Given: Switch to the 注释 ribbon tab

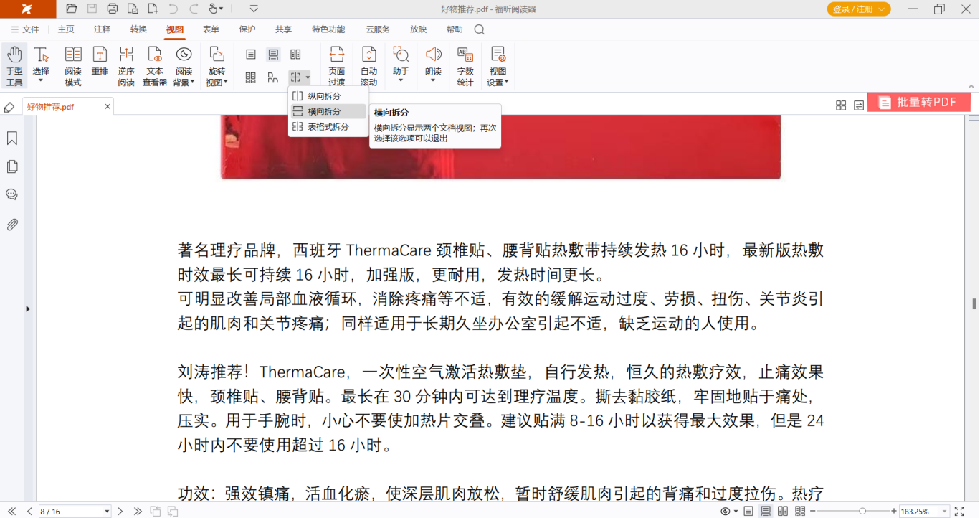Looking at the screenshot, I should (x=103, y=29).
